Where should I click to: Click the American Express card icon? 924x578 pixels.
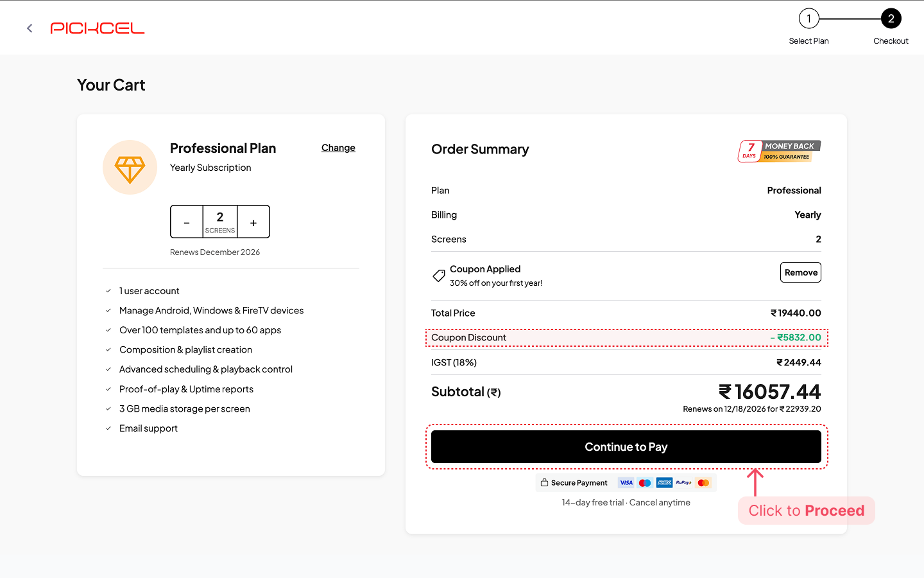tap(664, 483)
